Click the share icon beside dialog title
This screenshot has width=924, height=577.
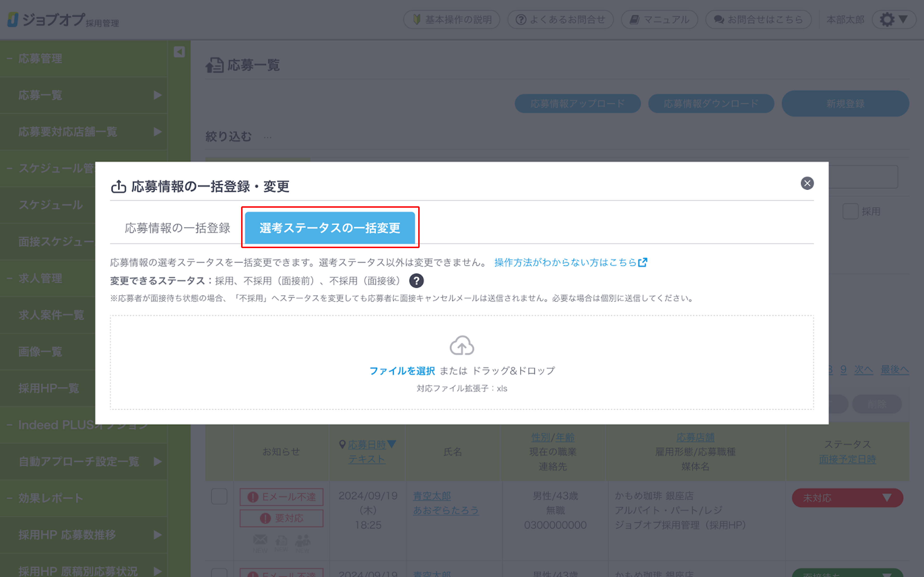point(118,187)
